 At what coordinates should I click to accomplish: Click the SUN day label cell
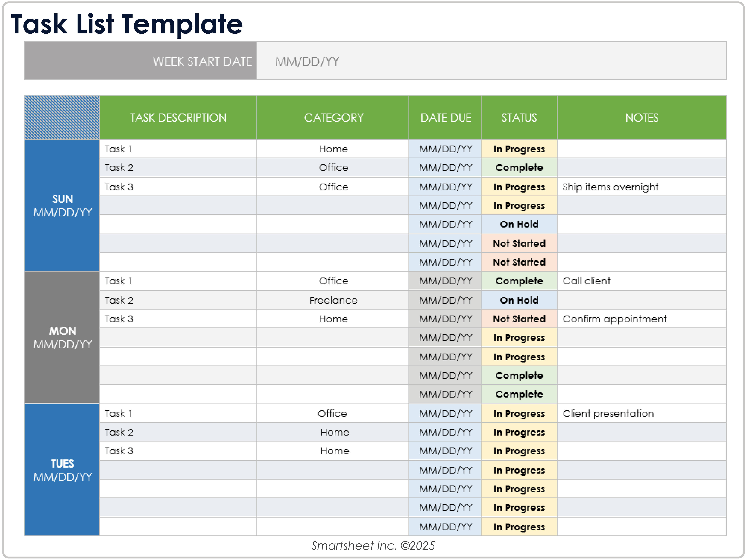(x=62, y=205)
